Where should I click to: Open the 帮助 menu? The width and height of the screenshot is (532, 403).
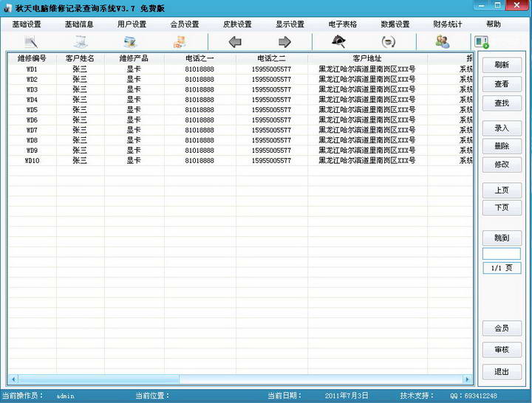494,24
